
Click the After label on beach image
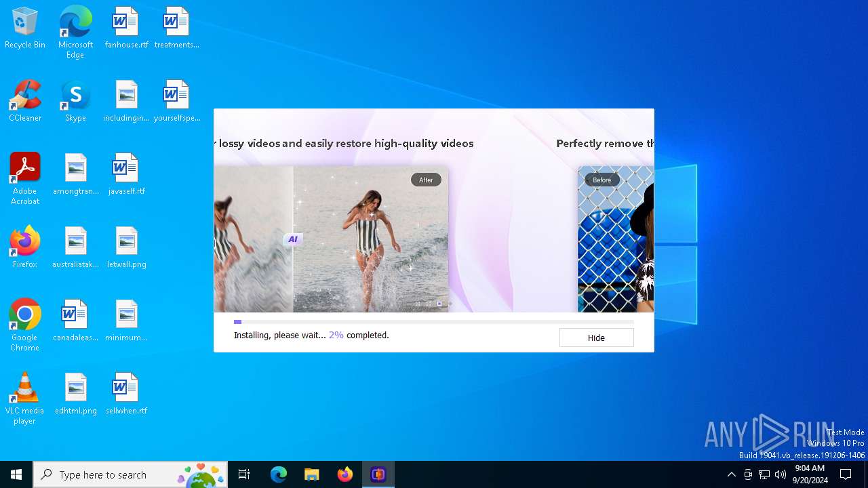pyautogui.click(x=426, y=180)
